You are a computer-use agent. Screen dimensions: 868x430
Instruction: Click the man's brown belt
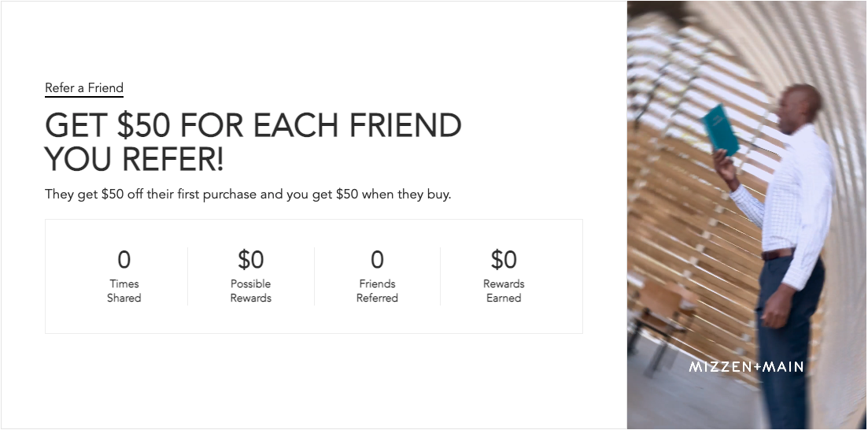778,254
